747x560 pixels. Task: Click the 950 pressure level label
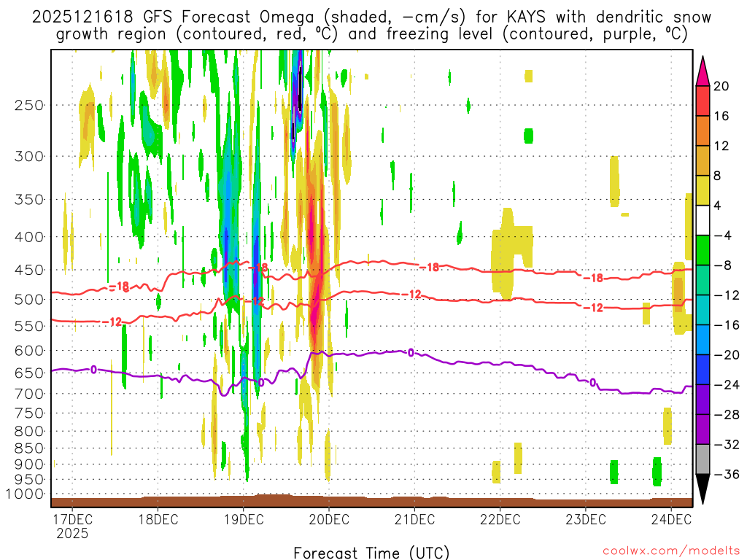click(x=29, y=480)
